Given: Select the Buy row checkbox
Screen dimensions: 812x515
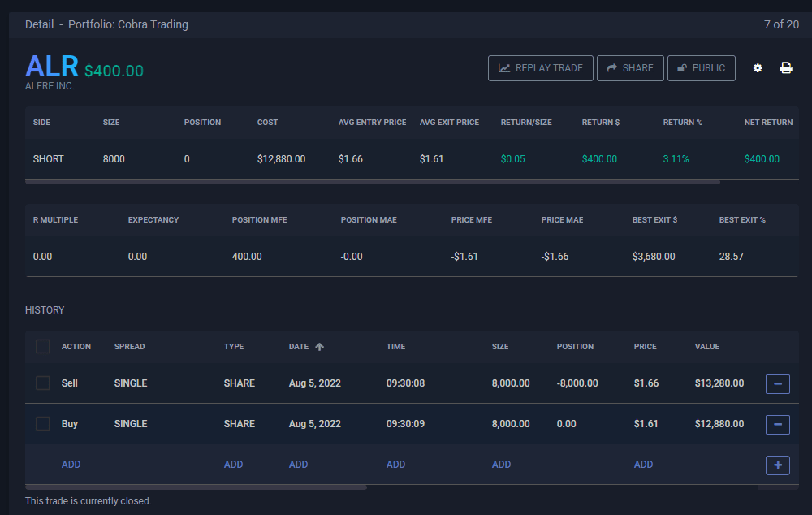Looking at the screenshot, I should point(43,424).
